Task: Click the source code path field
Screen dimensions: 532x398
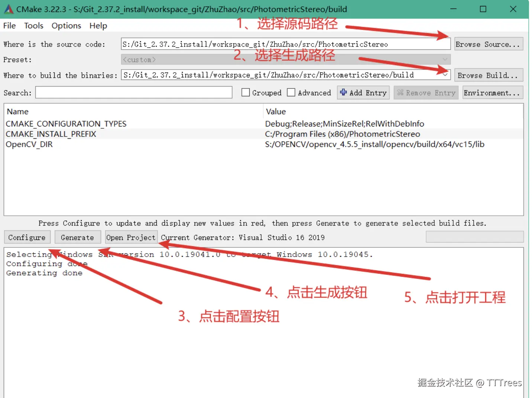Action: [286, 44]
